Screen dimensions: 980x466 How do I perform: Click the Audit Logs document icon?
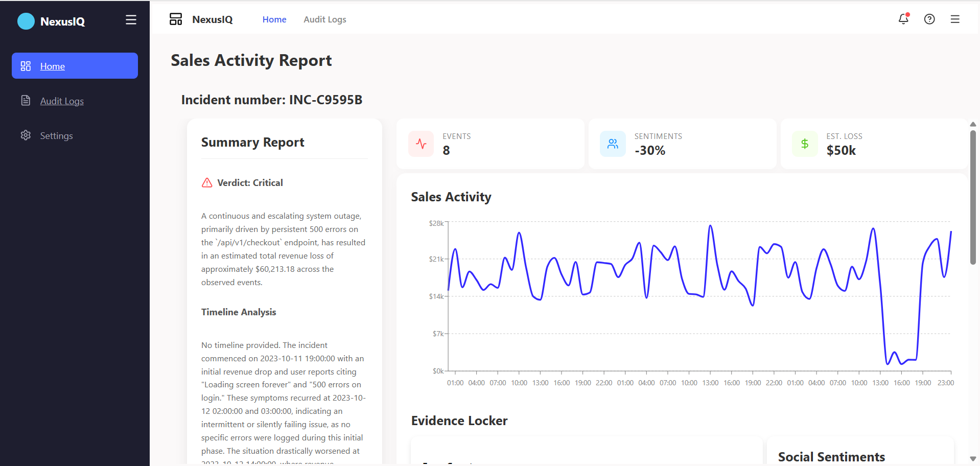point(26,100)
